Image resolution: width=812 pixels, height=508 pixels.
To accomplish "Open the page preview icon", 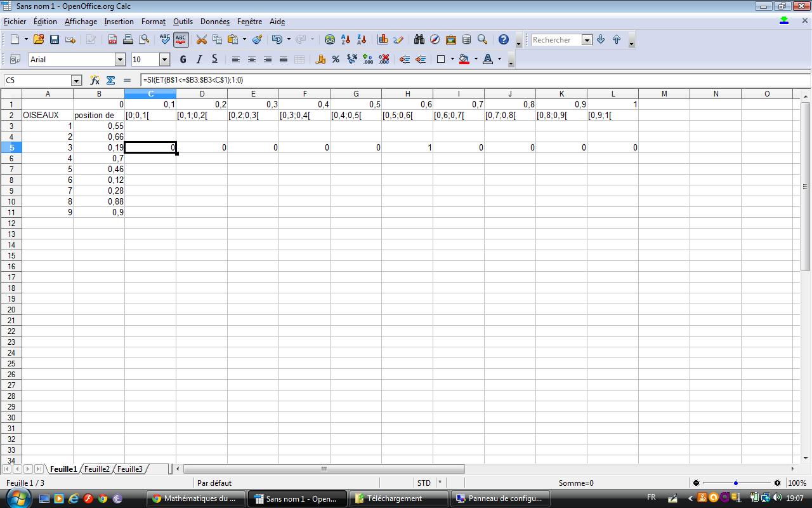I will click(144, 39).
